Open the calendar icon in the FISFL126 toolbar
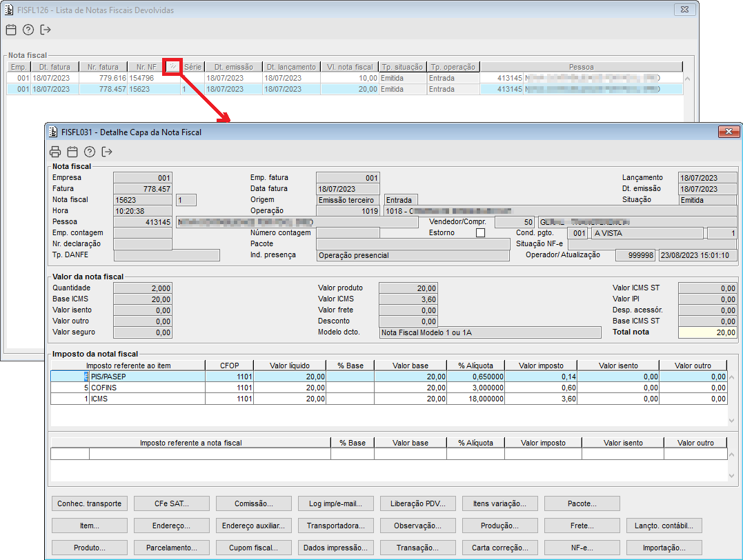Viewport: 743px width, 560px height. click(x=11, y=30)
